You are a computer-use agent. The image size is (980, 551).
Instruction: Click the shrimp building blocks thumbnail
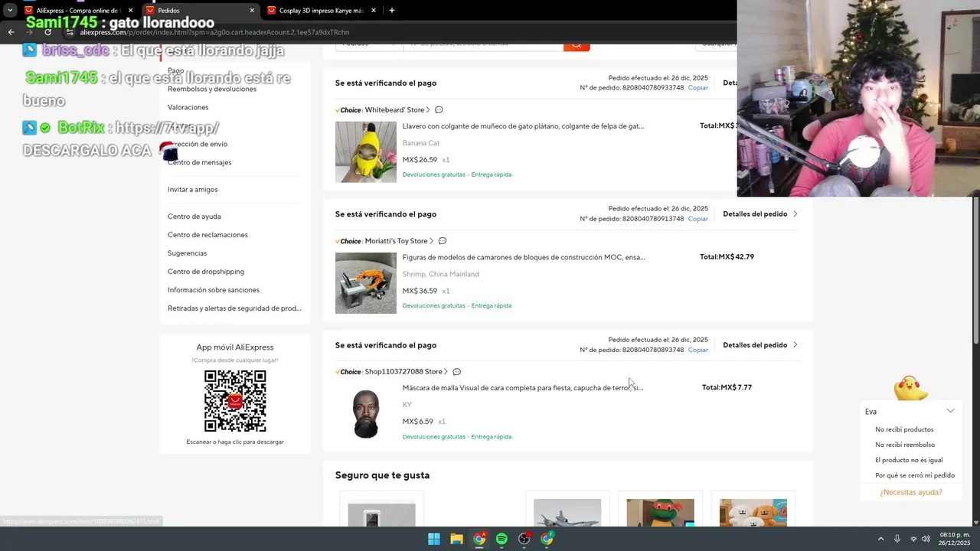coord(366,282)
